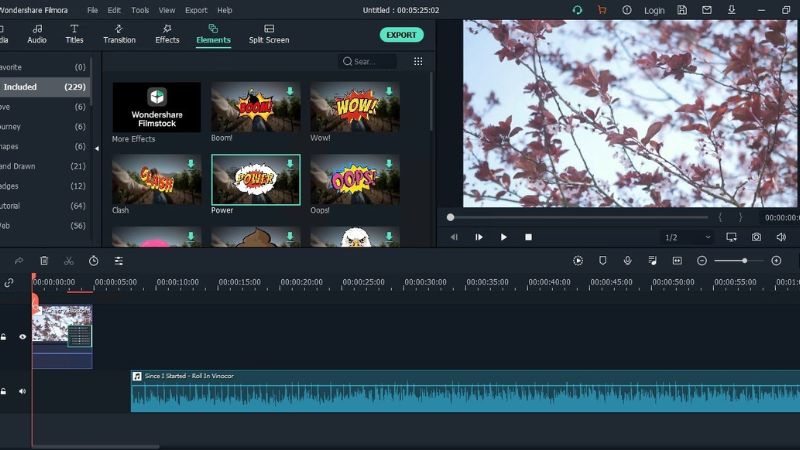Click the info alert icon
The height and width of the screenshot is (450, 800).
coord(627,10)
